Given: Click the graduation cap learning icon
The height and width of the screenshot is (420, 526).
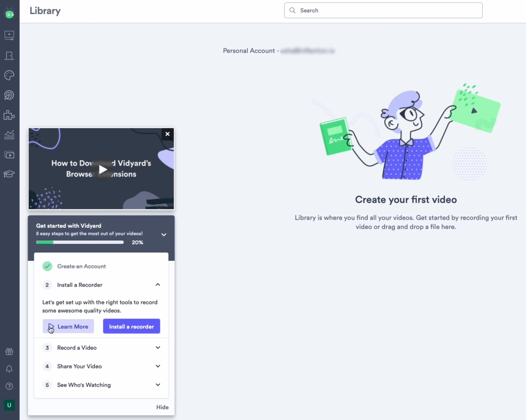Looking at the screenshot, I should pyautogui.click(x=9, y=174).
